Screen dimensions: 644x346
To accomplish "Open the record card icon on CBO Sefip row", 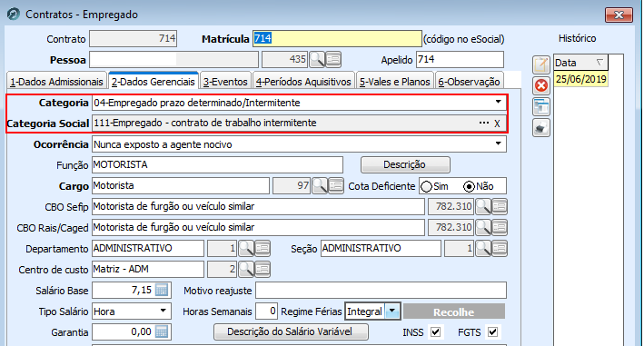I will coord(500,206).
